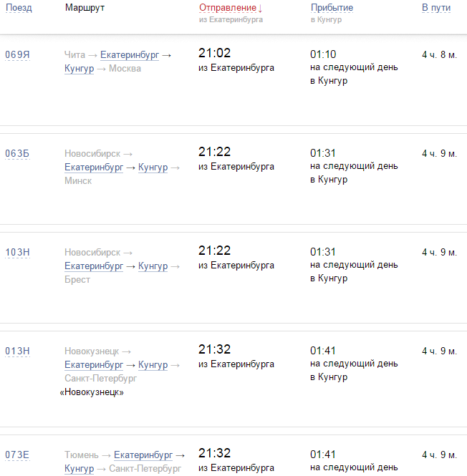Open Кунгур station in the Новосибирск–Брест route
The width and height of the screenshot is (467, 476).
[x=153, y=266]
